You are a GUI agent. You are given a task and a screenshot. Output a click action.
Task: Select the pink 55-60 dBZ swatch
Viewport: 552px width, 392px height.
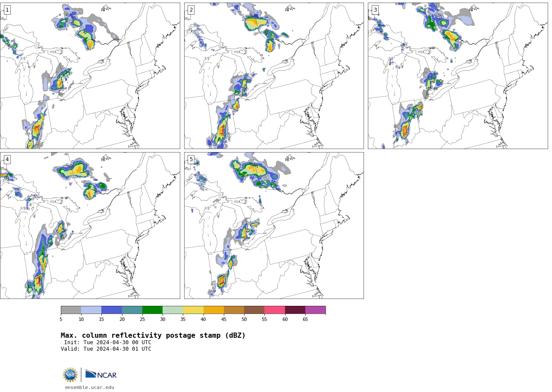tap(275, 310)
